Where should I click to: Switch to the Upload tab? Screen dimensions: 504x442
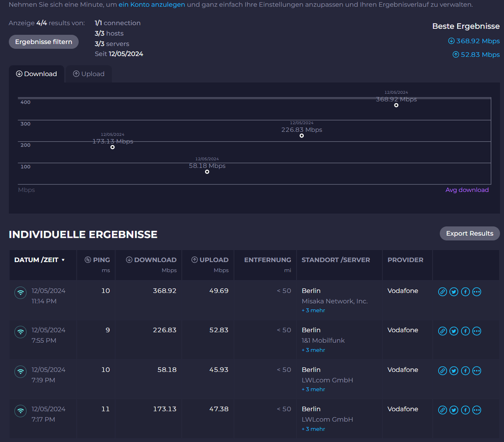[89, 74]
